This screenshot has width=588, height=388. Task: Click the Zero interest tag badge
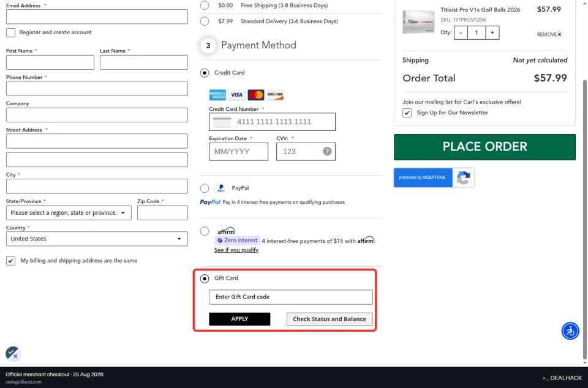pyautogui.click(x=238, y=241)
